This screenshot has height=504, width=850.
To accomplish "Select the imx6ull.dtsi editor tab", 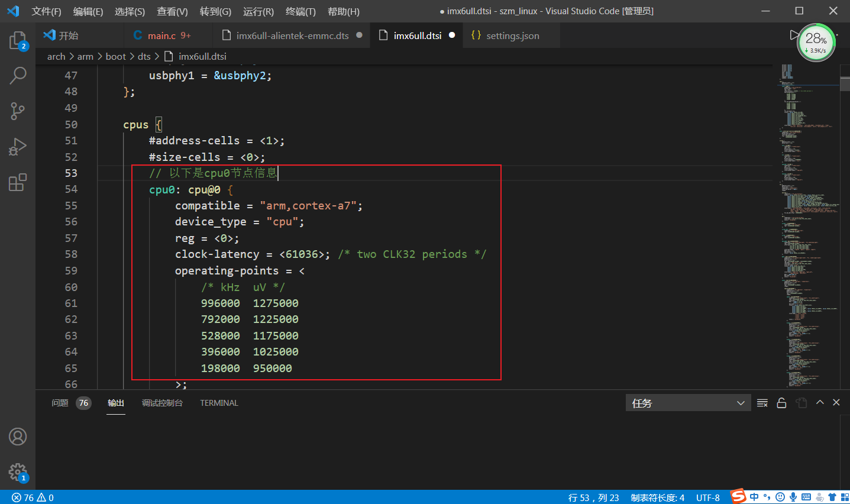I will coord(417,35).
